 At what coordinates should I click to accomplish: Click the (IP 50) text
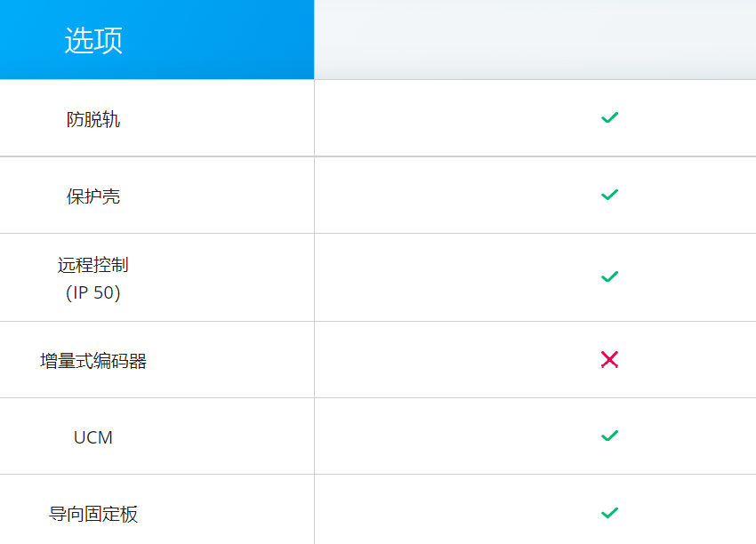click(x=93, y=292)
